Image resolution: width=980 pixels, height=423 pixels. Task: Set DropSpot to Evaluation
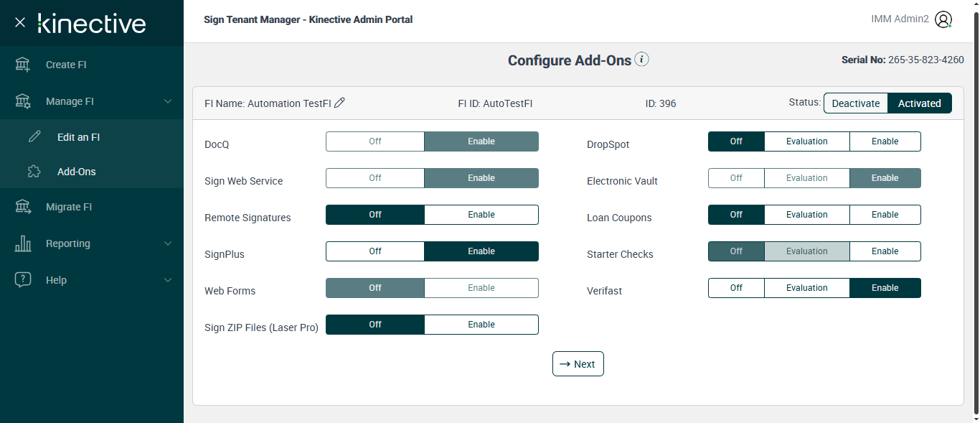[x=806, y=141]
